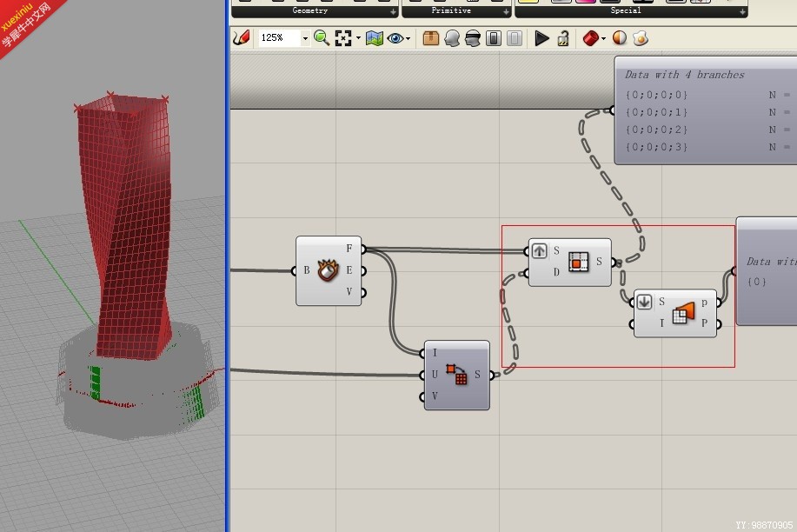
Task: Click the red cylinder preview mode icon
Action: 590,38
